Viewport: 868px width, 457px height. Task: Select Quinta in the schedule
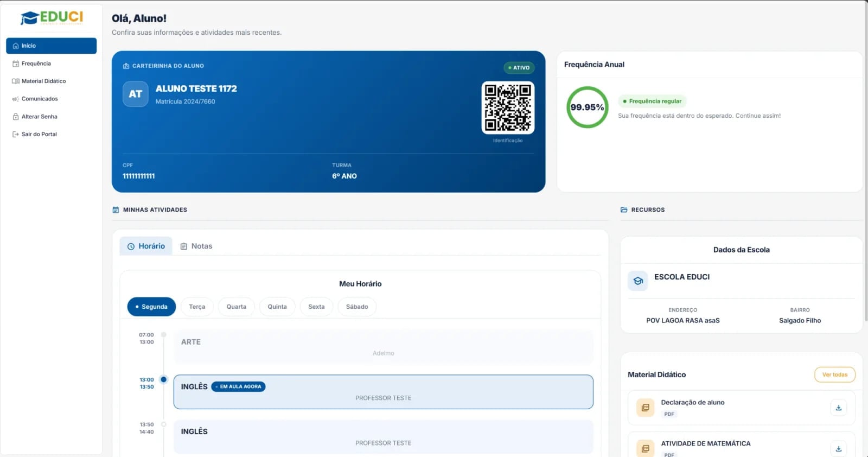[277, 307]
